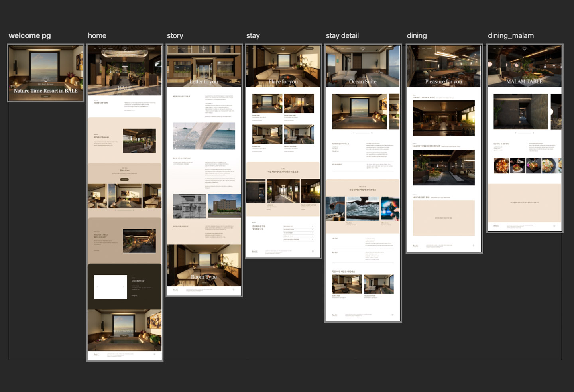Click the SLAMAT Lounge photo in home frame
Image resolution: width=574 pixels, height=392 pixels.
click(x=139, y=141)
